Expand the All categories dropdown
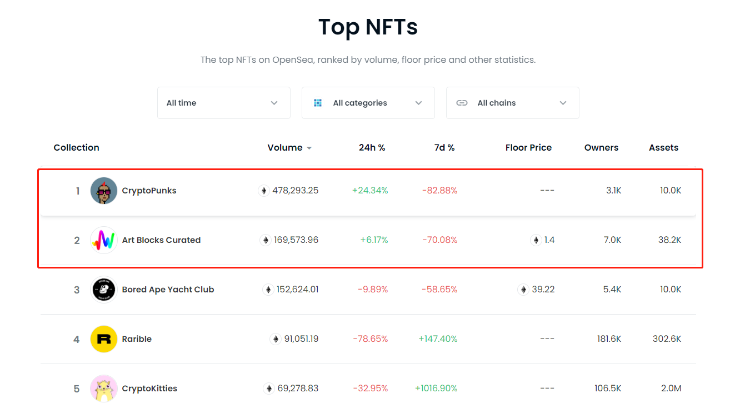This screenshot has height=413, width=750. 368,103
